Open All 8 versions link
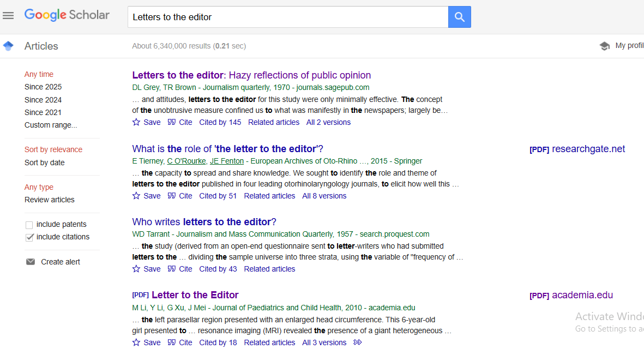Screen dimensions: 644x349 click(x=324, y=196)
